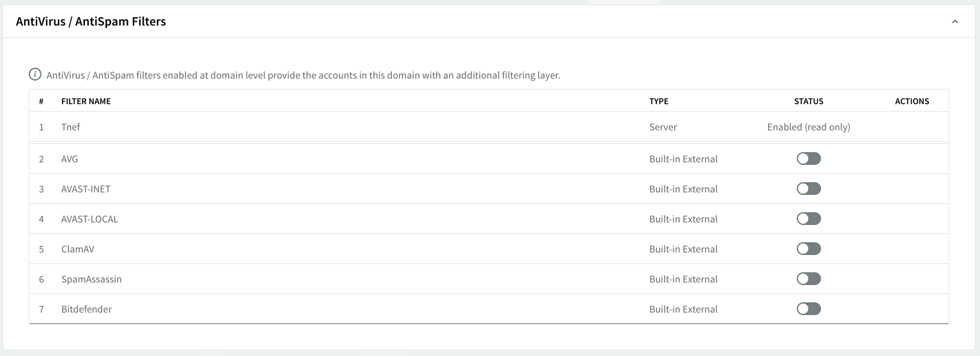
Task: Toggle the AVAST-LOCAL filter status
Action: click(x=808, y=219)
